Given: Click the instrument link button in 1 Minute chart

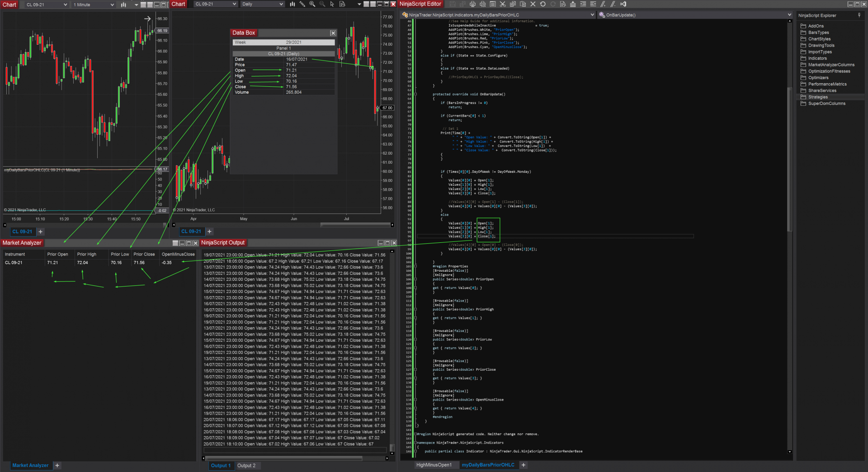Looking at the screenshot, I should (x=143, y=5).
